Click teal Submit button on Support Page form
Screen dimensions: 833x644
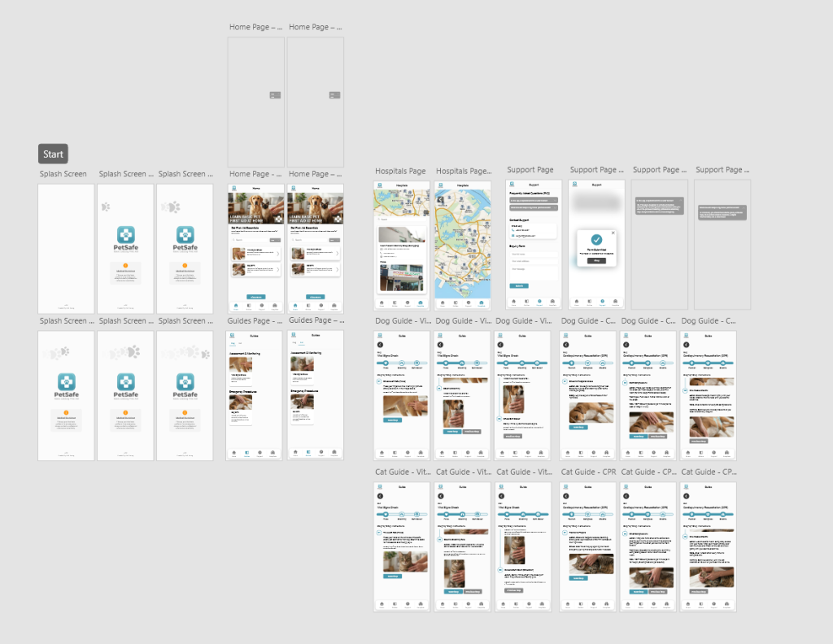pyautogui.click(x=519, y=285)
